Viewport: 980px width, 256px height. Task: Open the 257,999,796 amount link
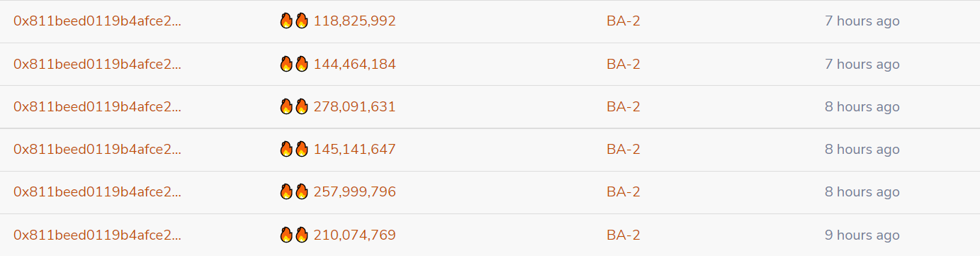pyautogui.click(x=354, y=191)
